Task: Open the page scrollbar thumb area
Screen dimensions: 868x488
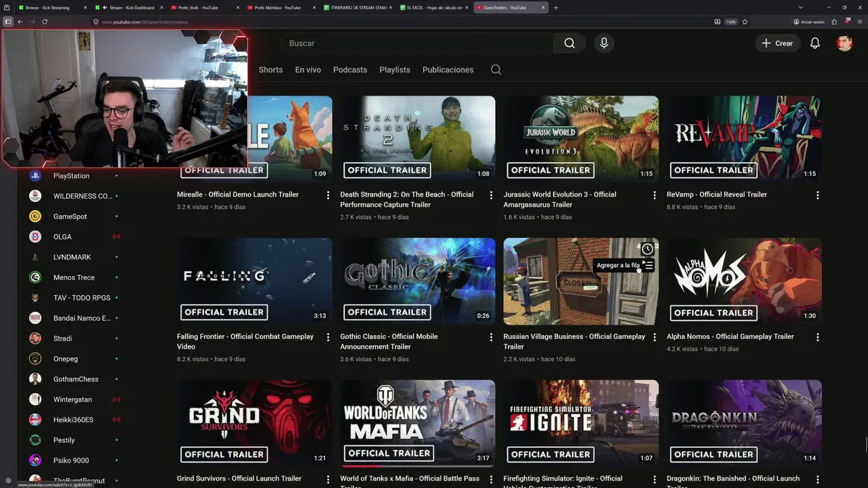Action: point(865,446)
